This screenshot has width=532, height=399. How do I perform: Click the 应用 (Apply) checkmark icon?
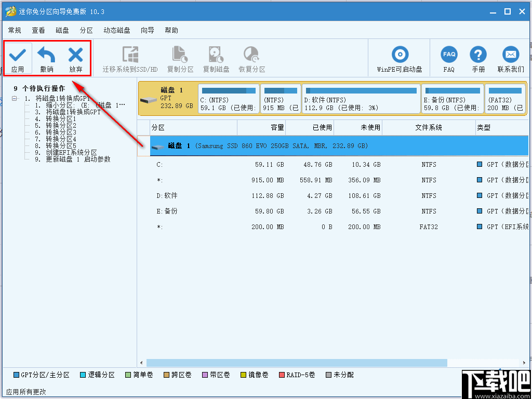point(18,57)
